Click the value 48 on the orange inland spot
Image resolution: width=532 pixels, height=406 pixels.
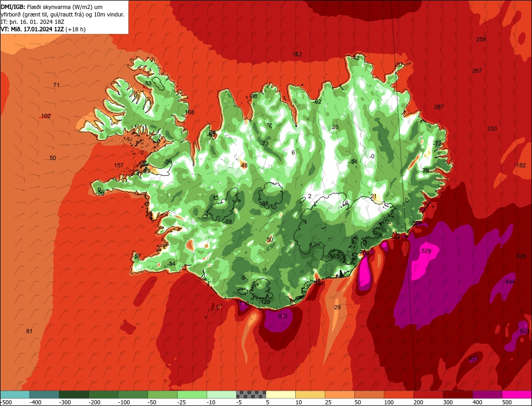point(244,165)
